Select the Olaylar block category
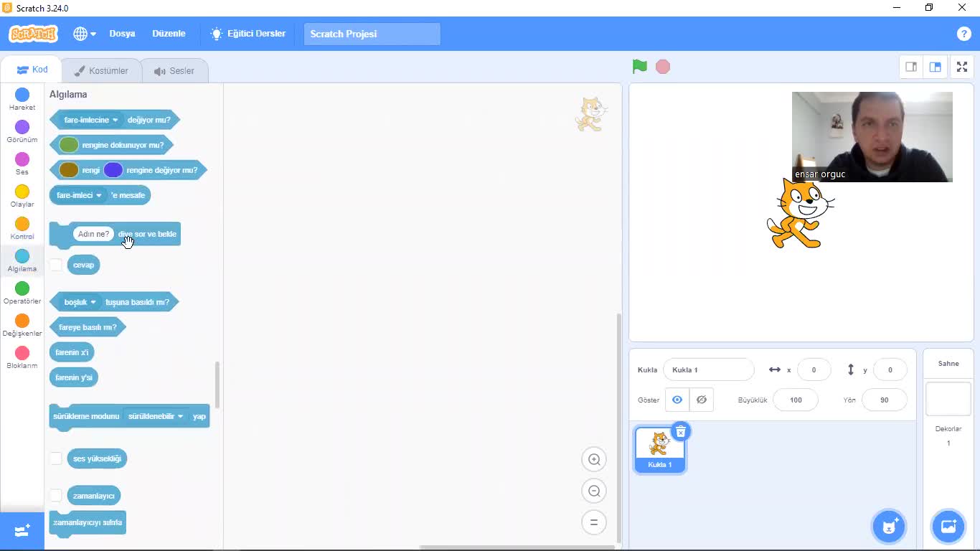Viewport: 980px width, 551px height. click(x=22, y=196)
